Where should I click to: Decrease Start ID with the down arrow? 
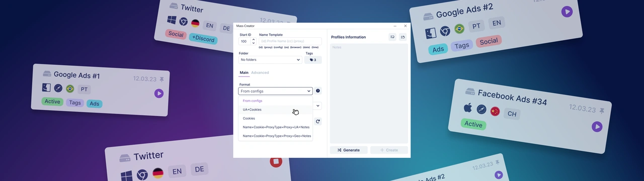point(254,43)
